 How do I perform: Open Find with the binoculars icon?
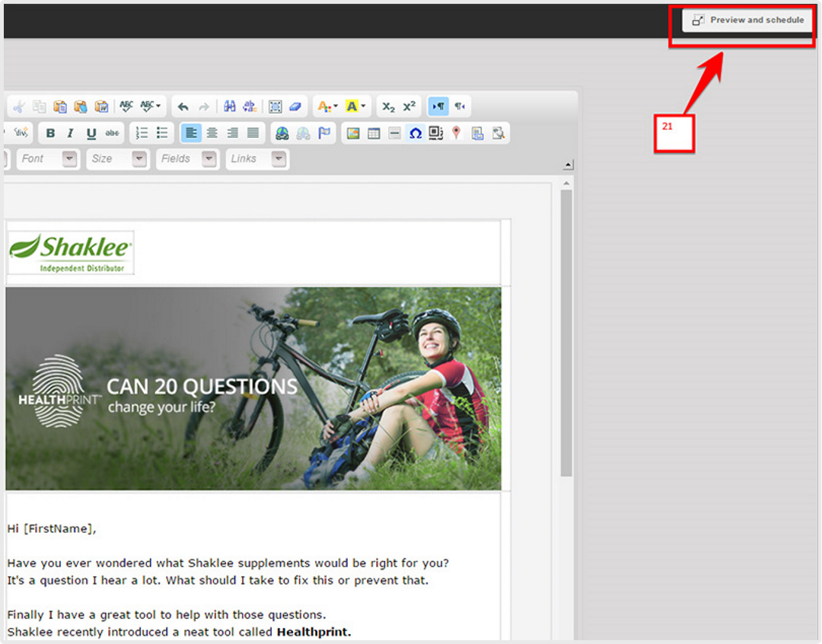tap(229, 107)
